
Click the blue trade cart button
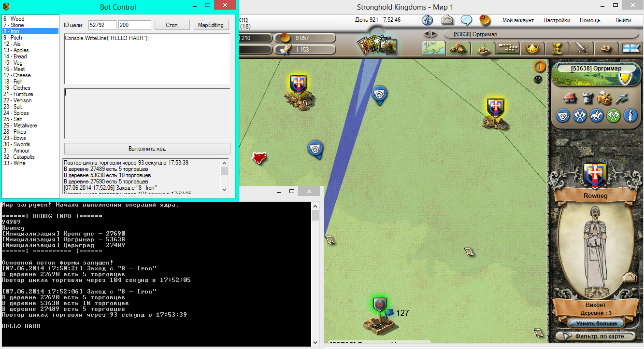[563, 115]
